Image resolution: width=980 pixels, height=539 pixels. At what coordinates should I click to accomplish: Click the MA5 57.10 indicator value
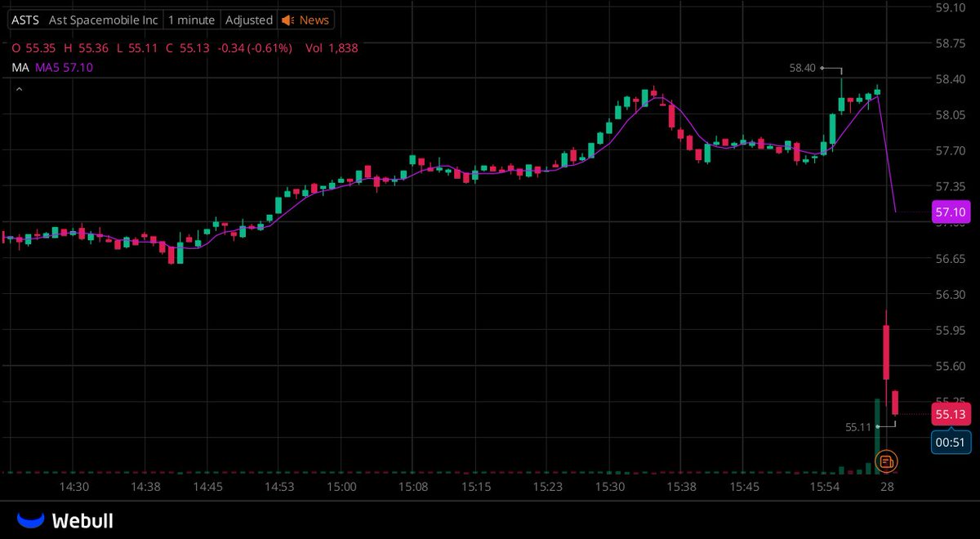click(64, 68)
